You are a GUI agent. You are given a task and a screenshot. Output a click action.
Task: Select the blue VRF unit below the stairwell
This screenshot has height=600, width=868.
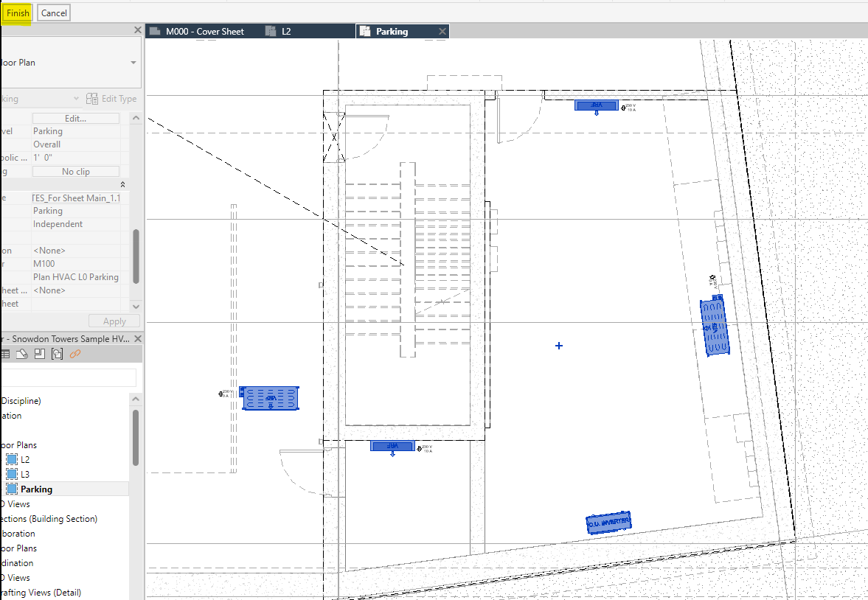tap(392, 446)
